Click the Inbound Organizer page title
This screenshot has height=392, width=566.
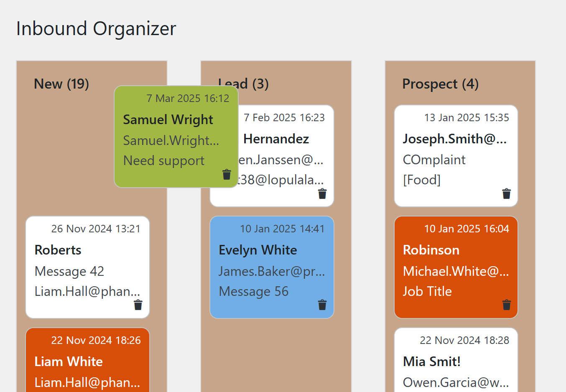point(96,29)
